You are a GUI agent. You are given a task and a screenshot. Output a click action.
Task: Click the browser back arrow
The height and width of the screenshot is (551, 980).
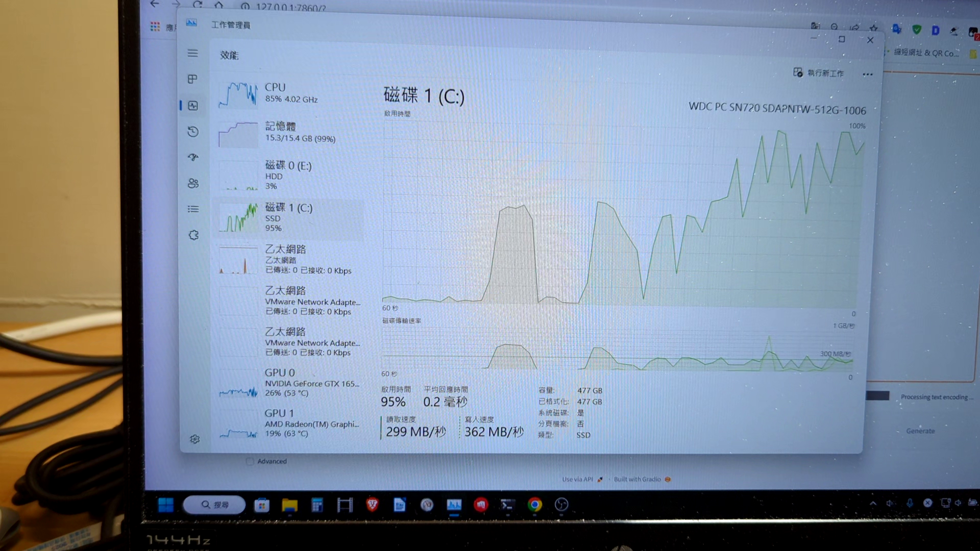point(155,4)
